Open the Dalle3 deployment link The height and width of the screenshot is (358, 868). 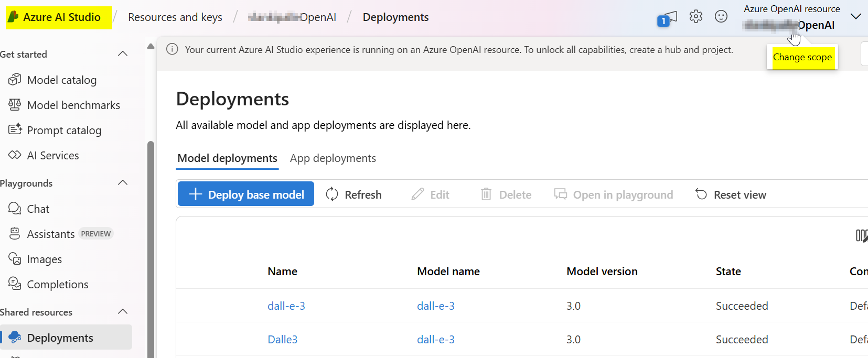tap(283, 339)
